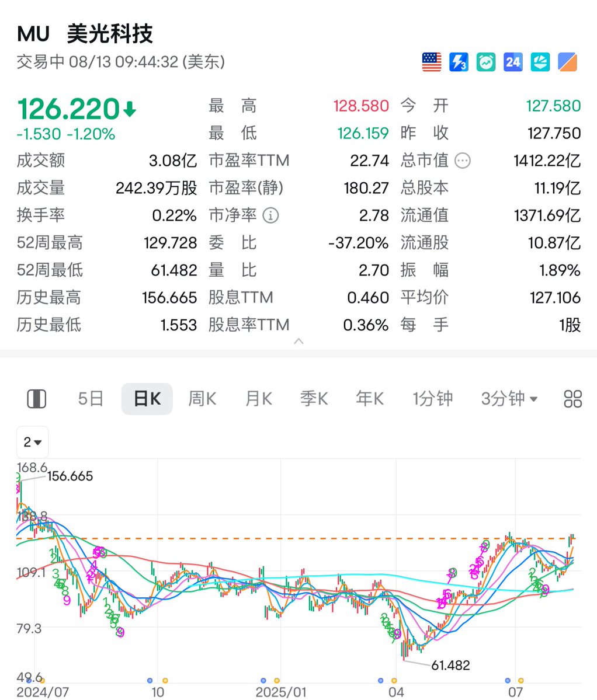The height and width of the screenshot is (700, 597).
Task: Tap the yellow event dot above the 04 label
Action: pyautogui.click(x=394, y=680)
